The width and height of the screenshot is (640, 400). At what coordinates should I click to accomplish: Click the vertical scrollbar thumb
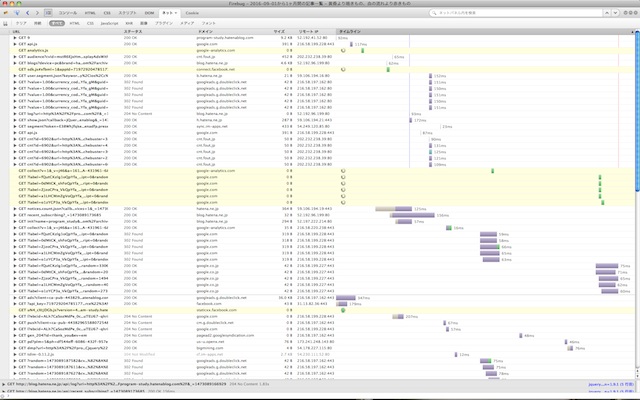[638, 110]
